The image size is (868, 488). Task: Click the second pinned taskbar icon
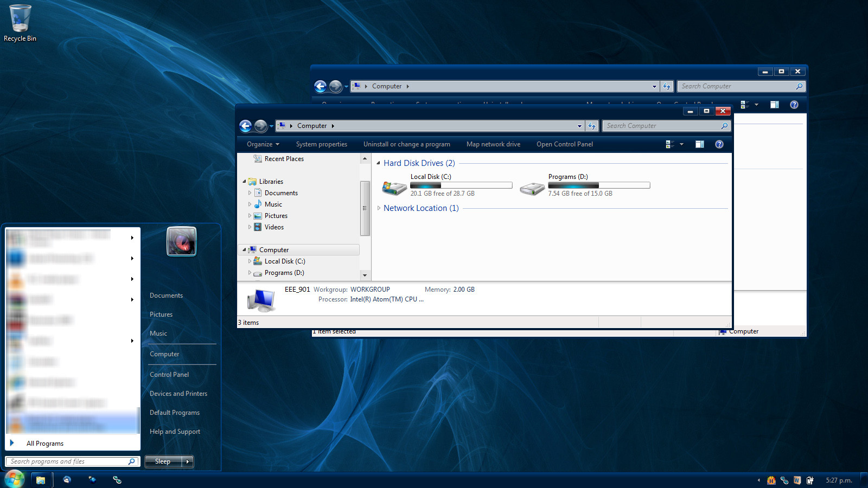(67, 480)
